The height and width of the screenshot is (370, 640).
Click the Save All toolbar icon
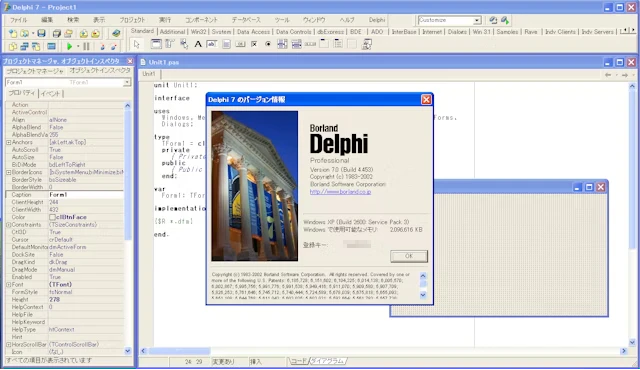click(57, 33)
